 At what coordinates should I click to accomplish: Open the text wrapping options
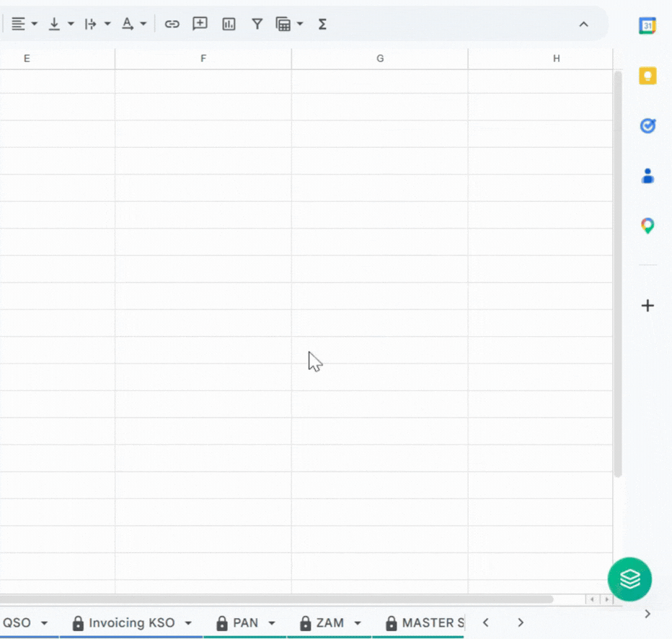tap(97, 24)
